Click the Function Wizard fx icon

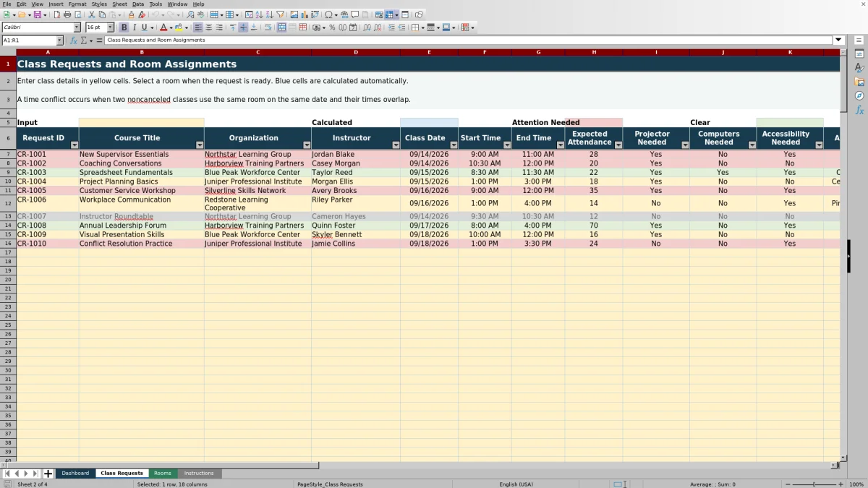(x=73, y=40)
